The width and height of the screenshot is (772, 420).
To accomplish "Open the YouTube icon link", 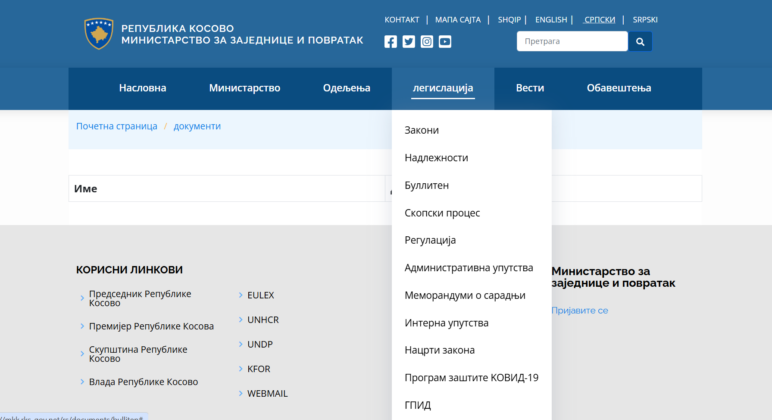I will click(x=445, y=41).
